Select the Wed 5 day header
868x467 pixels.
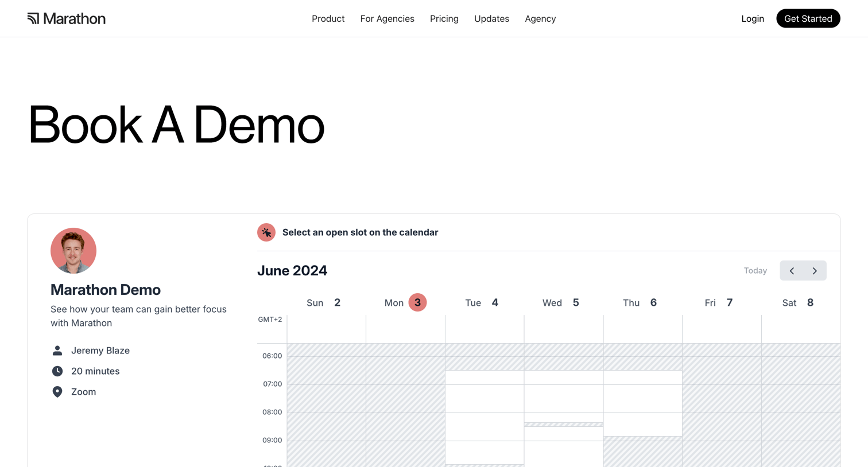pyautogui.click(x=561, y=303)
